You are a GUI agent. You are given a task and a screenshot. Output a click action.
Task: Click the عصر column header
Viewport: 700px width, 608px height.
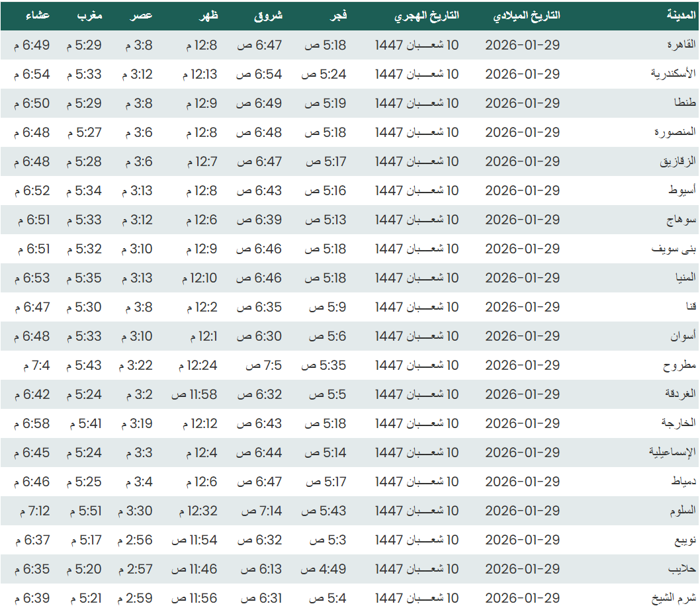[x=144, y=16]
